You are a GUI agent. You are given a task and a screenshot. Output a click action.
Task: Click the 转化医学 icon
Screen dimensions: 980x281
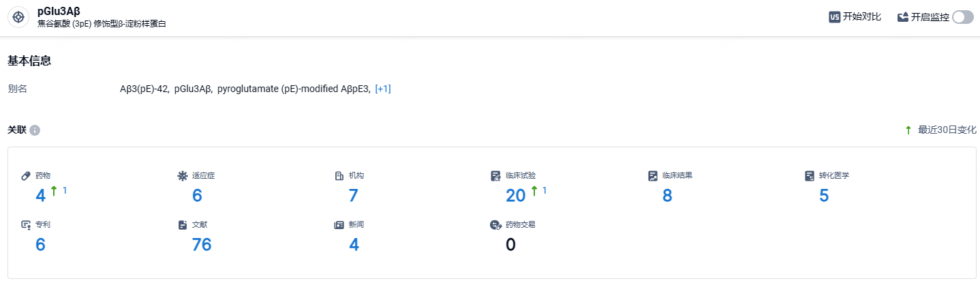coord(809,176)
